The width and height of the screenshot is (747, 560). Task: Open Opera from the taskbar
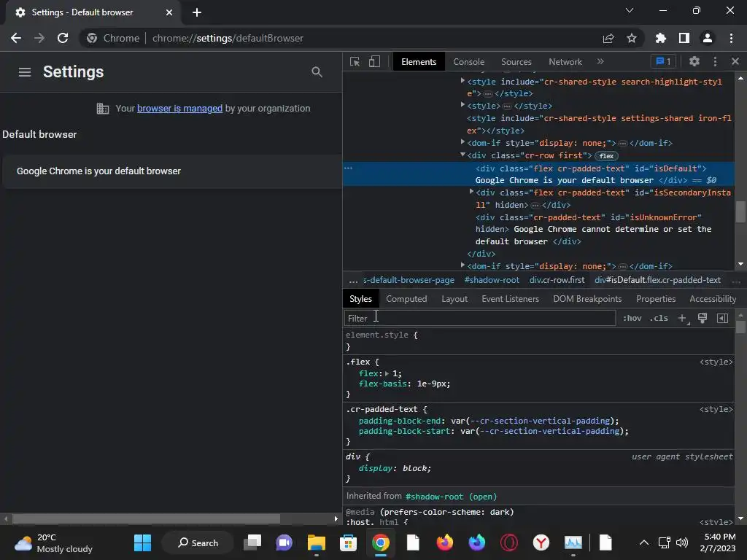(508, 542)
